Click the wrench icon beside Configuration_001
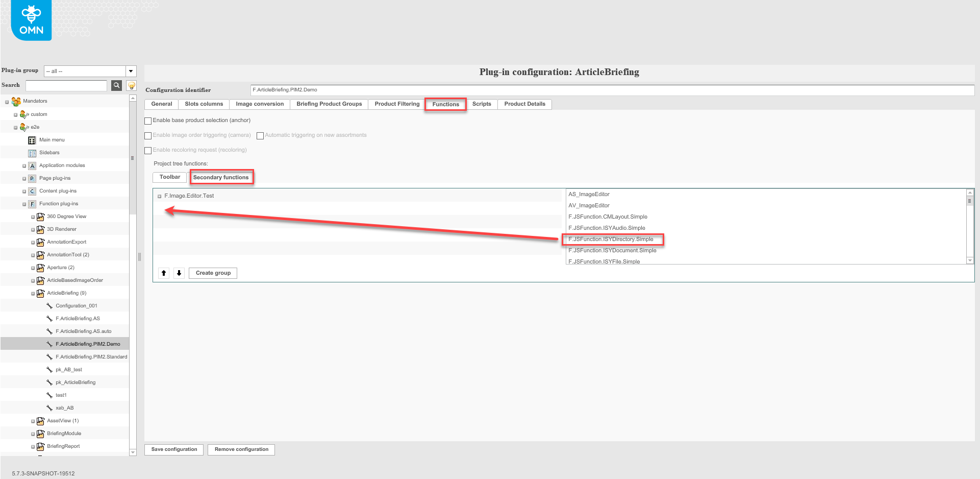980x479 pixels. (x=49, y=305)
